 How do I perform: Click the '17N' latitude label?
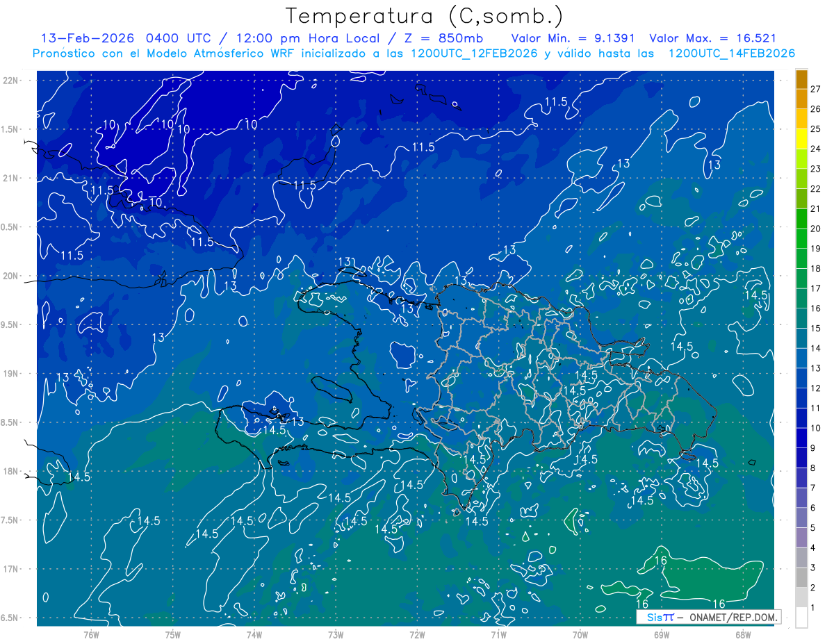10,569
